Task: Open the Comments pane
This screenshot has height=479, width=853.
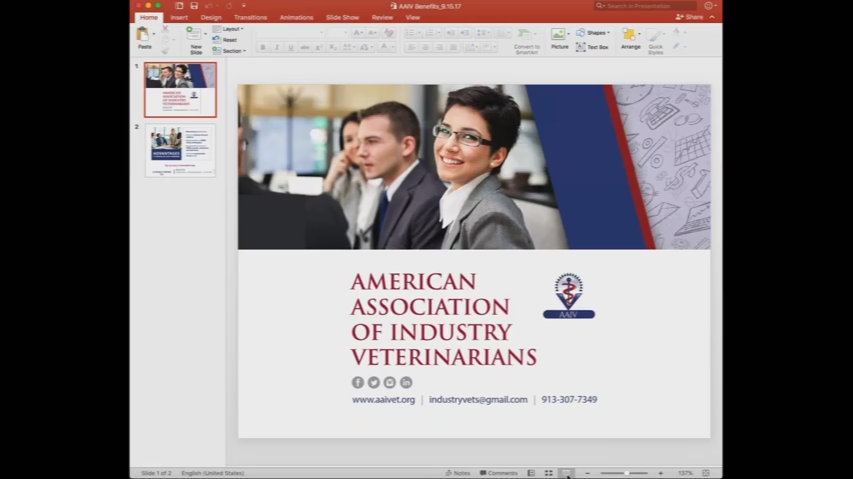Action: click(x=498, y=473)
